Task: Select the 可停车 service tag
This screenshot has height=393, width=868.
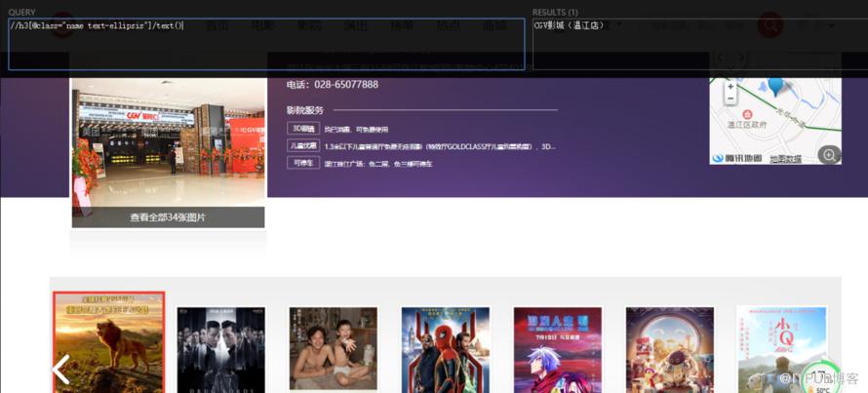Action: pos(303,163)
